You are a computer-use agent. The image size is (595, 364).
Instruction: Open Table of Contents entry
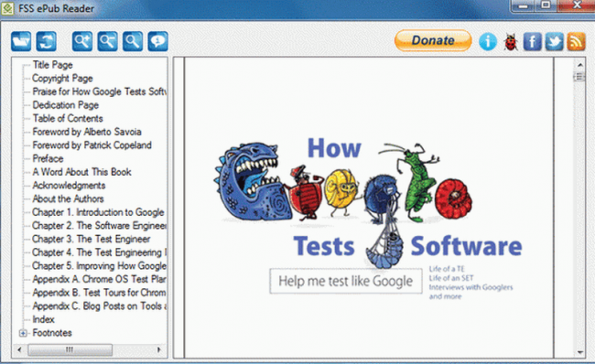click(68, 118)
